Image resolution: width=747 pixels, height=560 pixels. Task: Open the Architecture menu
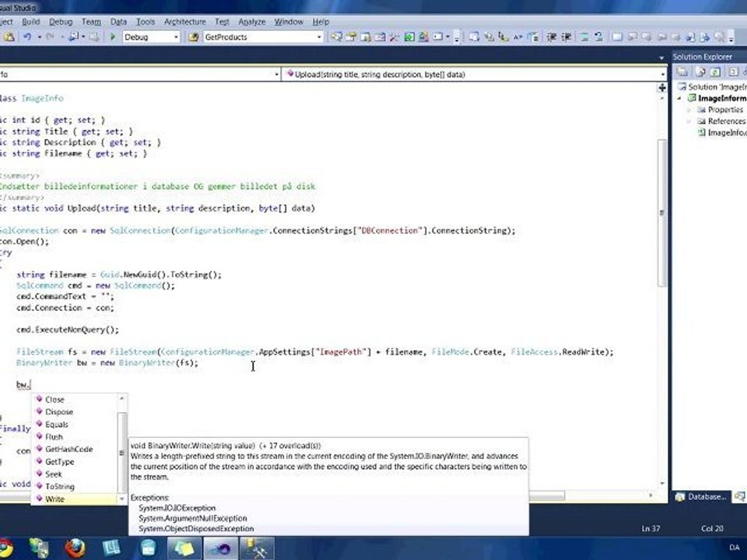pos(185,22)
